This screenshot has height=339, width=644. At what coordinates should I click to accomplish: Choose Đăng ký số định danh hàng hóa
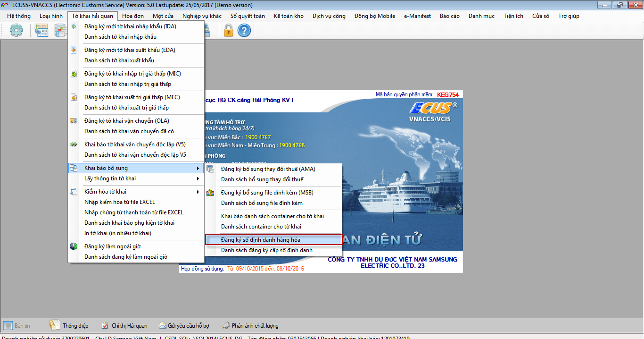tap(273, 240)
